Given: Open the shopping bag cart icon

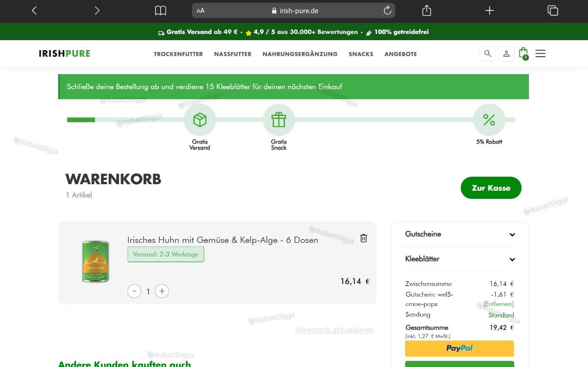Looking at the screenshot, I should 523,53.
